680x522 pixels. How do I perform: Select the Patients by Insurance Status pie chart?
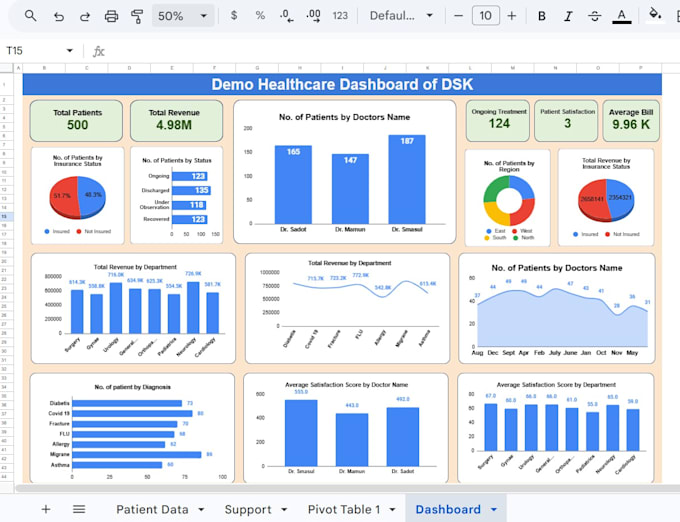coord(78,196)
